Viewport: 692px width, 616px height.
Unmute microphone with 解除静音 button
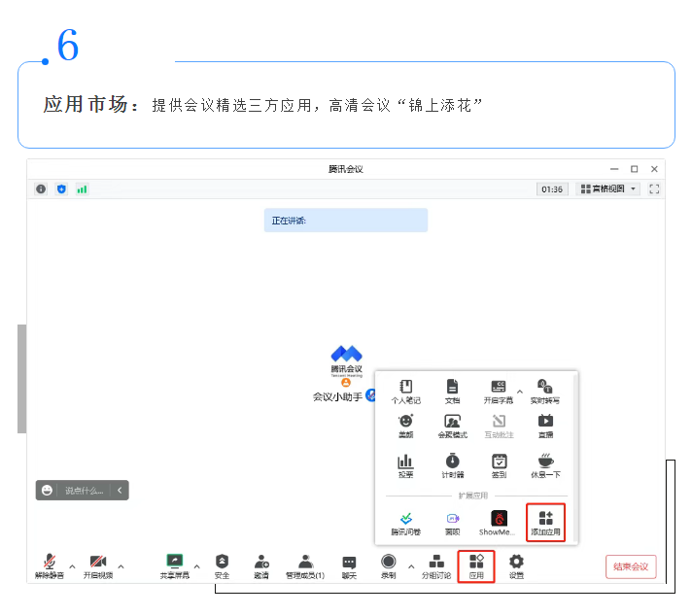[49, 565]
